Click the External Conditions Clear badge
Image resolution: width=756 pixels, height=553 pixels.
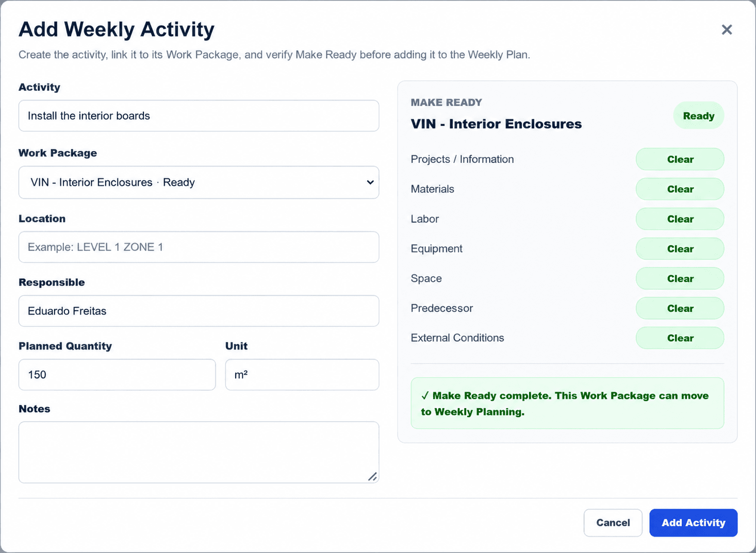tap(680, 338)
